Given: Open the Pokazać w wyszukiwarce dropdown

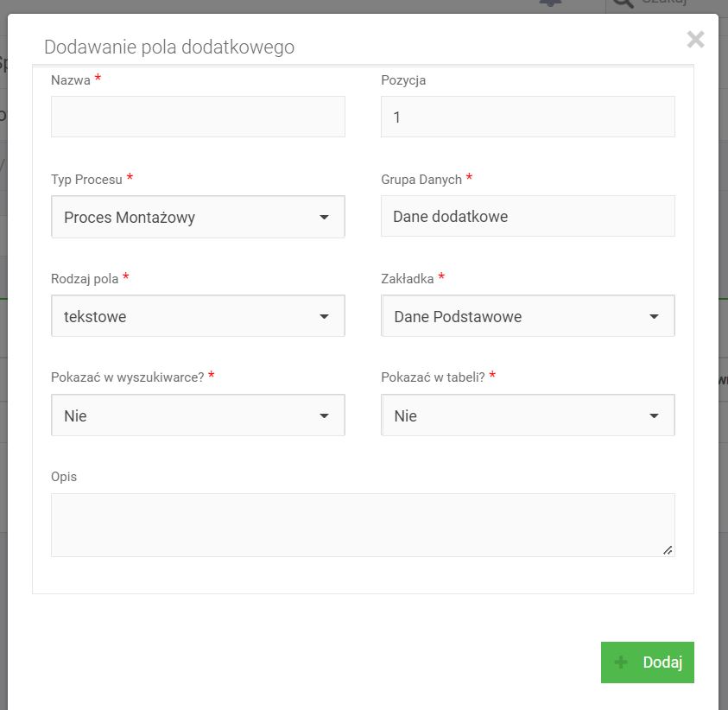Looking at the screenshot, I should point(198,415).
